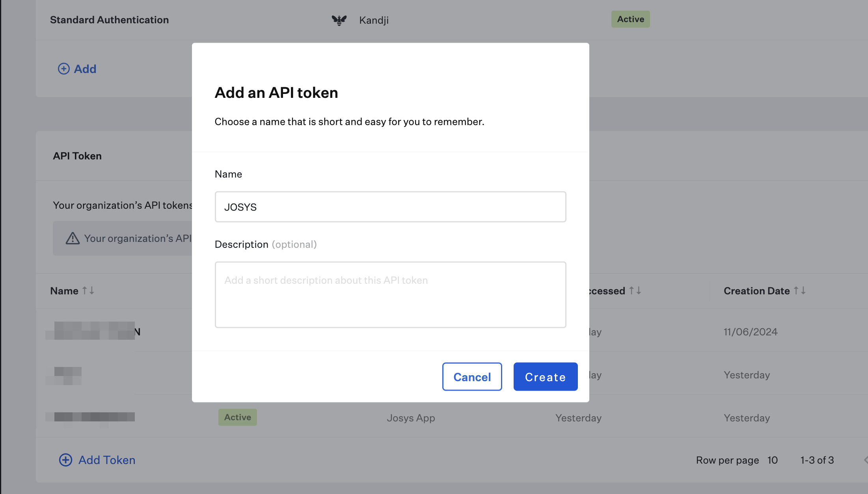This screenshot has width=868, height=494.
Task: Sort by last accessed column arrows
Action: 635,291
